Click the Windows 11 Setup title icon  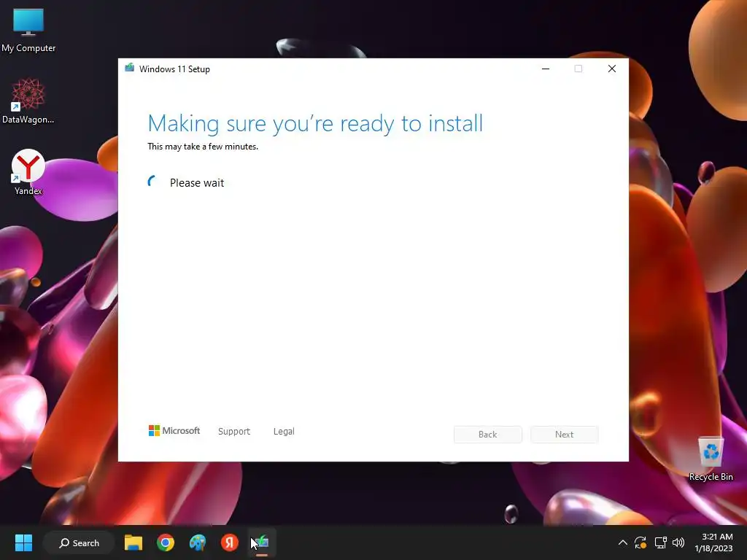tap(130, 68)
